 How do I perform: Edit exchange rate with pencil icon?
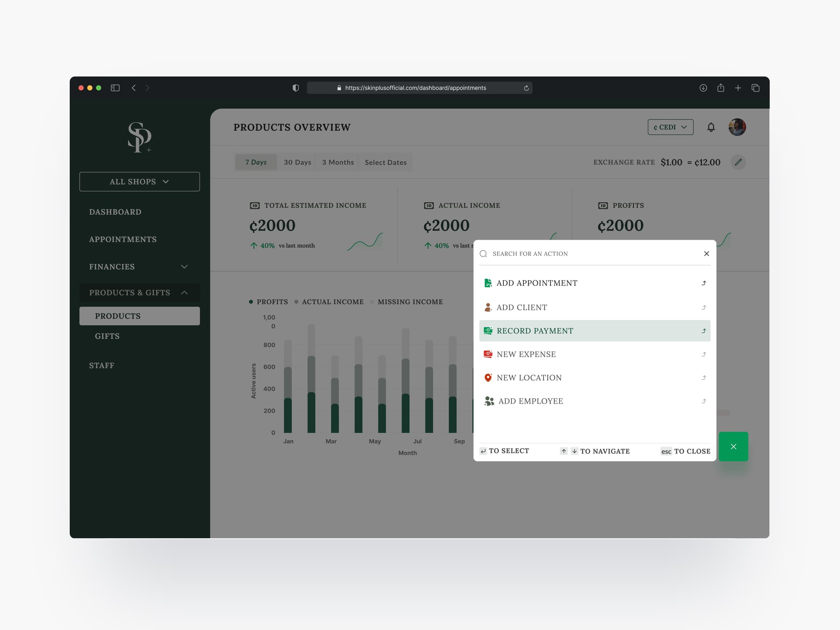click(x=738, y=162)
